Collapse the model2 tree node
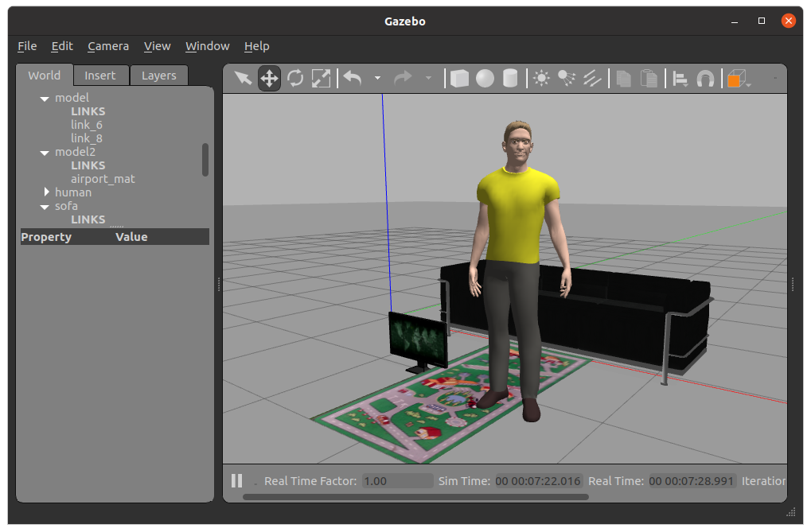This screenshot has height=532, width=811. 45,153
